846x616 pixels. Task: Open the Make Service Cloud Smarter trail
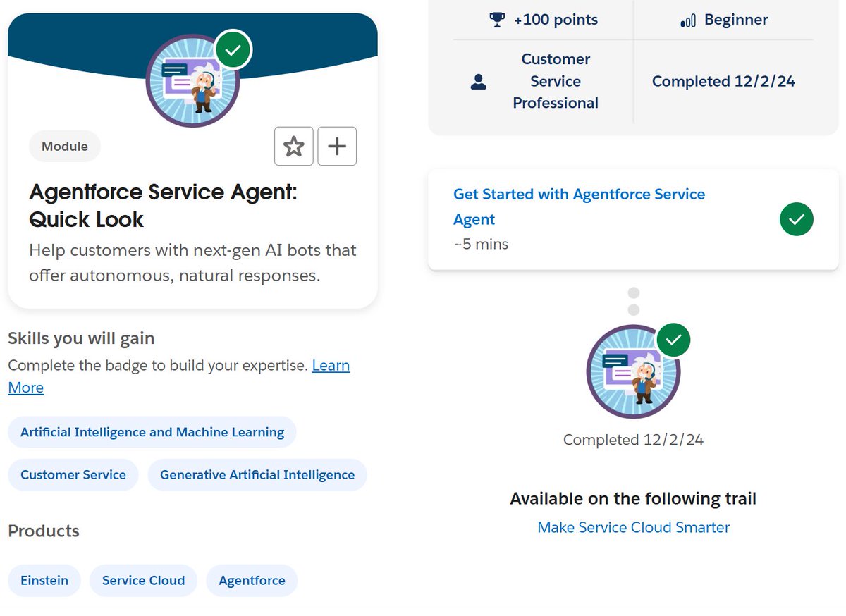coord(634,527)
